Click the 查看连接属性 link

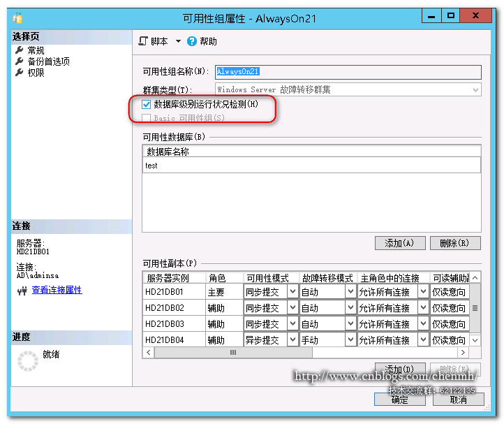(57, 290)
